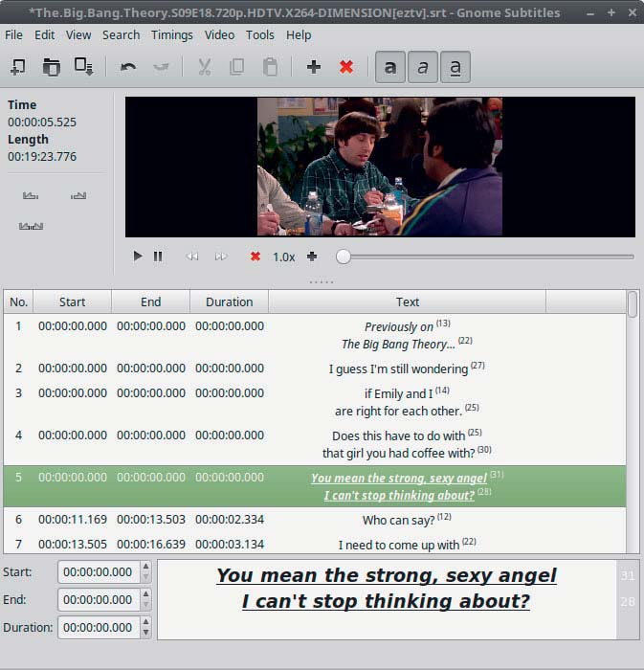Sort by the No. column header

click(18, 302)
